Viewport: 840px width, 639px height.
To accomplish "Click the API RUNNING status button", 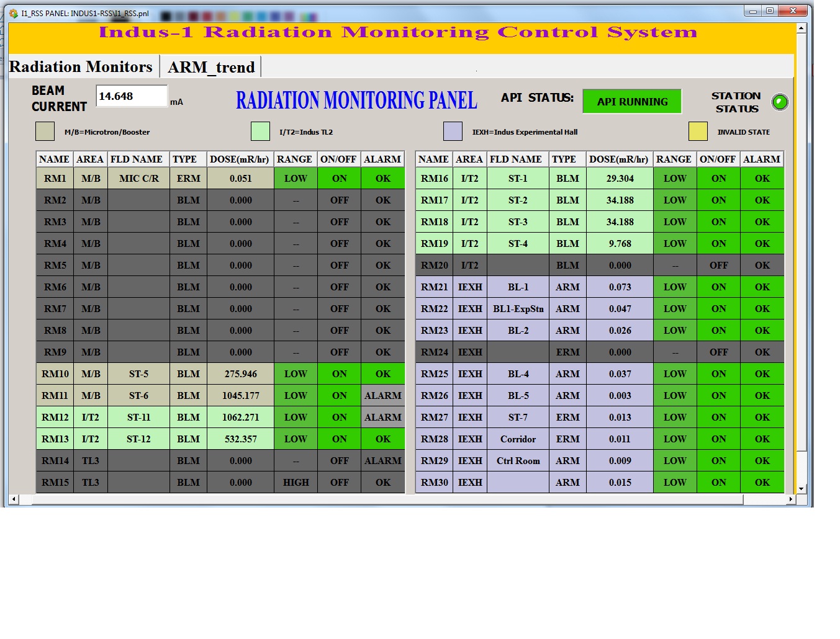I will pyautogui.click(x=632, y=101).
